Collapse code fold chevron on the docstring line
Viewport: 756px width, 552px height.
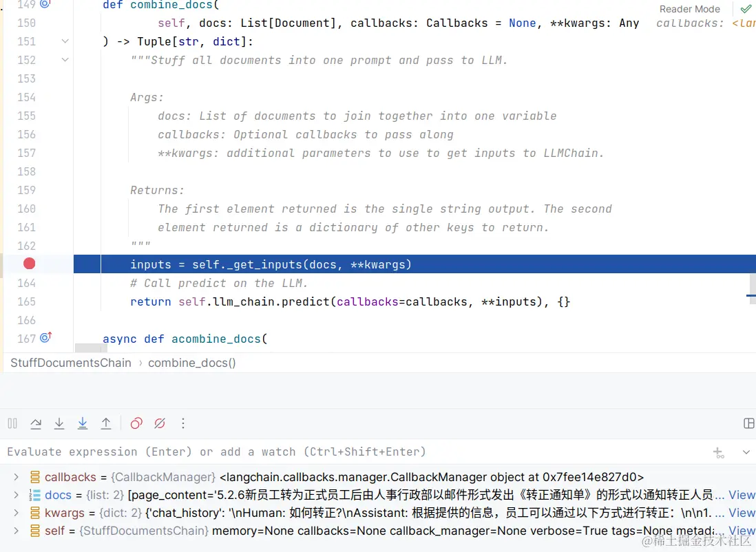pyautogui.click(x=63, y=60)
